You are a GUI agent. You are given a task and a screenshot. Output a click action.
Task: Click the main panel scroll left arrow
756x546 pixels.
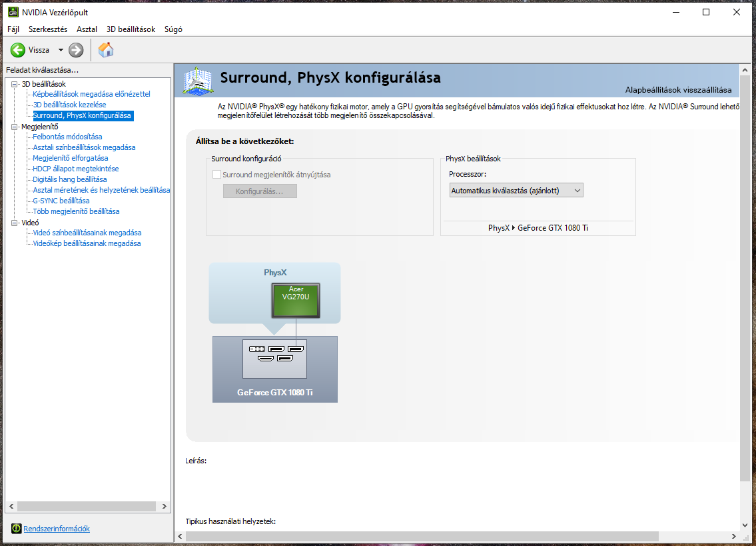180,537
